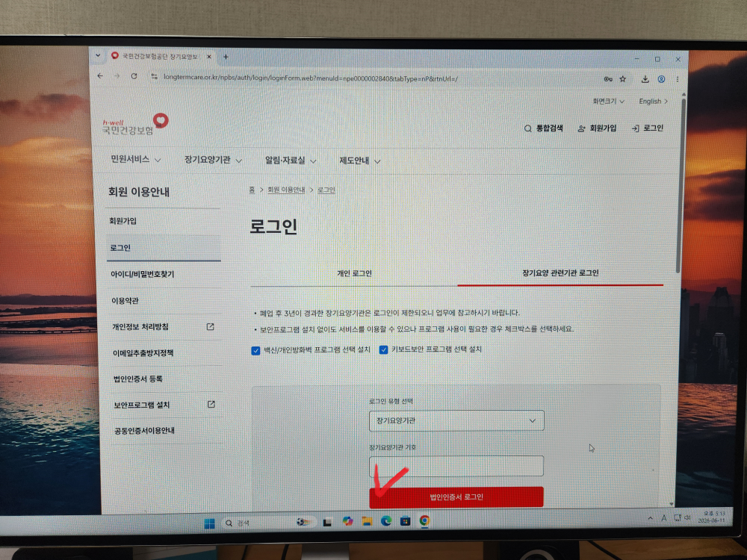Open the volume icon in system tray
747x560 pixels.
point(687,517)
